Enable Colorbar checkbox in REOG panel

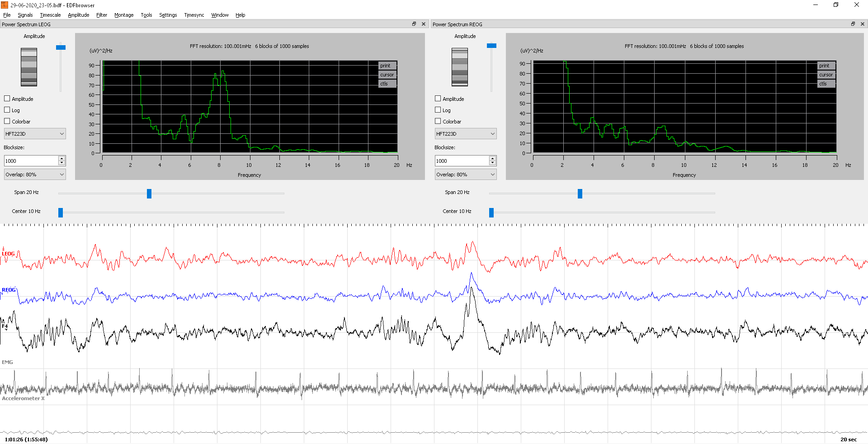click(x=438, y=121)
